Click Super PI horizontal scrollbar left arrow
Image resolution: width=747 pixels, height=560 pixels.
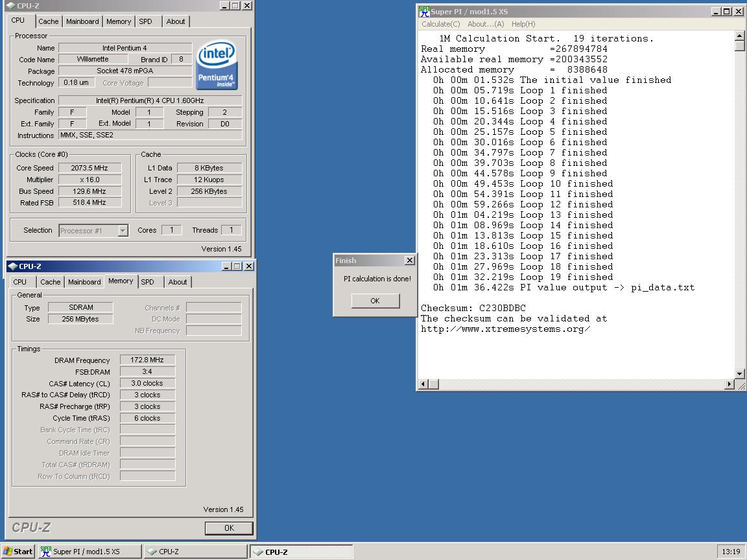[423, 384]
